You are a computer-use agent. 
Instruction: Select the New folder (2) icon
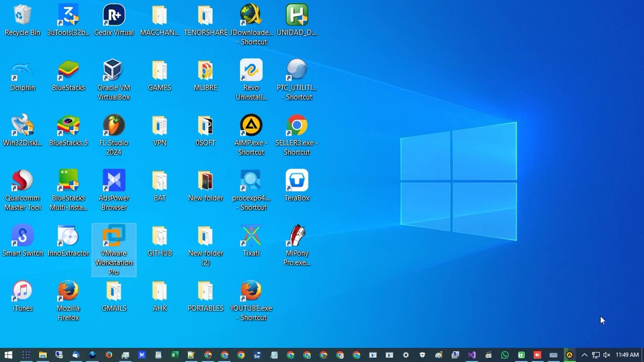pos(205,245)
